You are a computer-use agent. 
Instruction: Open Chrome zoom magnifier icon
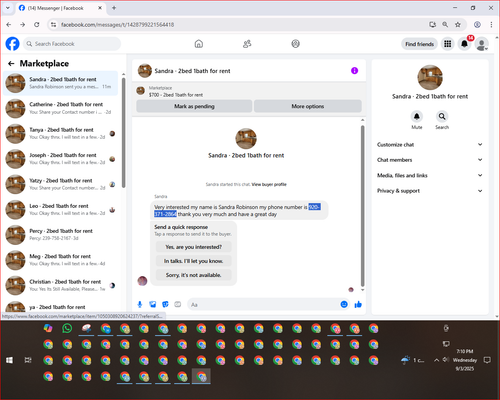(x=445, y=25)
